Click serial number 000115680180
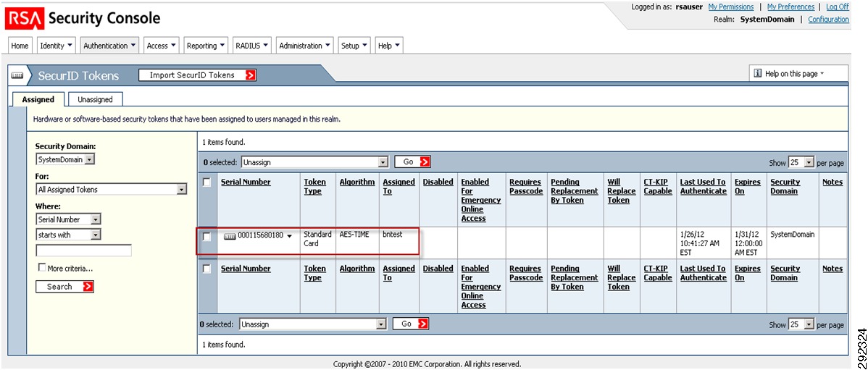868x370 pixels. tap(261, 236)
